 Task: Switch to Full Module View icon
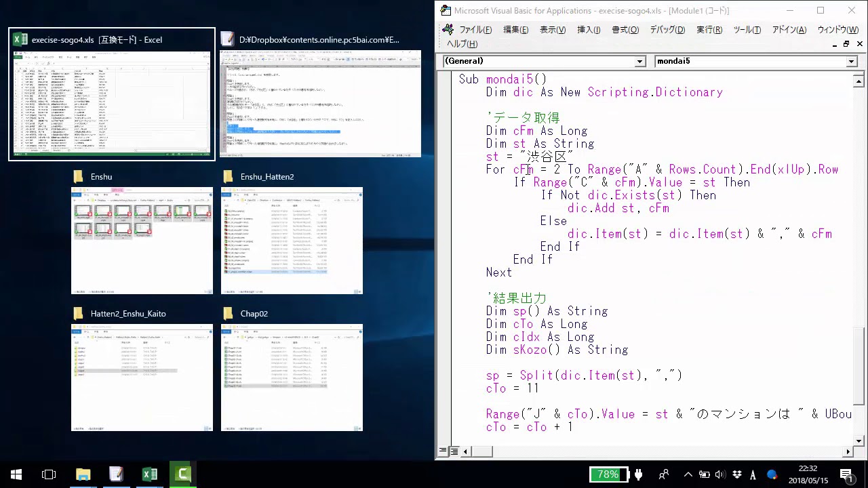coord(454,451)
